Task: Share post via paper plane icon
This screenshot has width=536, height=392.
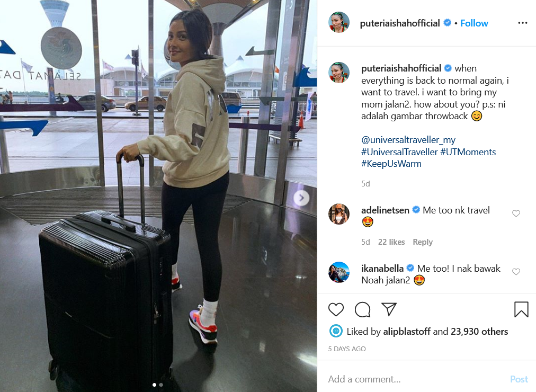Action: tap(389, 309)
